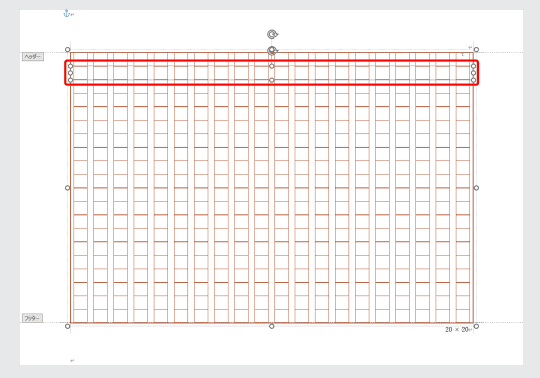Click the highlighted row's bottom-right handle
Image resolution: width=540 pixels, height=378 pixels.
pos(474,80)
